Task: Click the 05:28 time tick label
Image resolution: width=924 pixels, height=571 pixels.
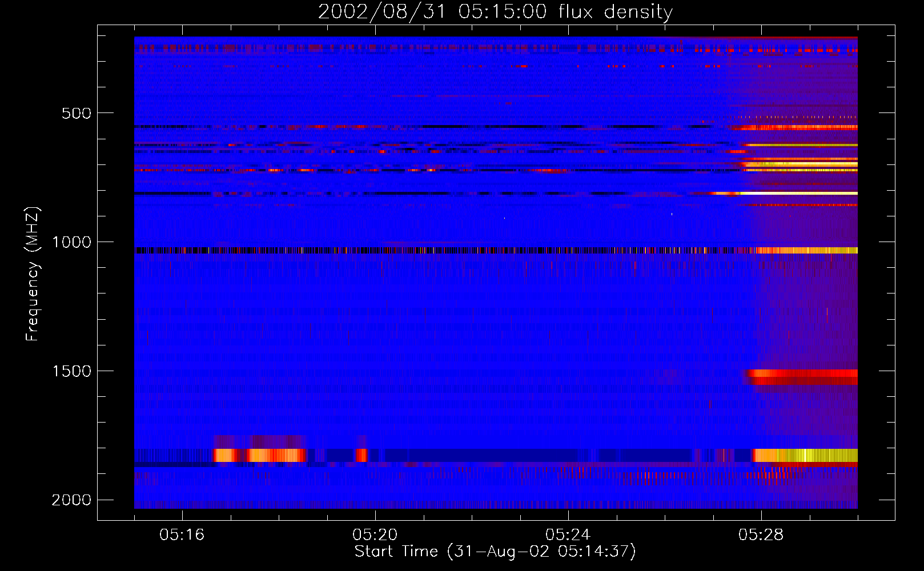Action: pyautogui.click(x=761, y=534)
